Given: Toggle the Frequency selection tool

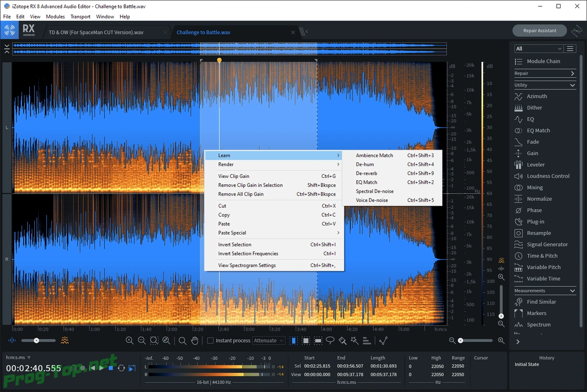Looking at the screenshot, I should (318, 341).
